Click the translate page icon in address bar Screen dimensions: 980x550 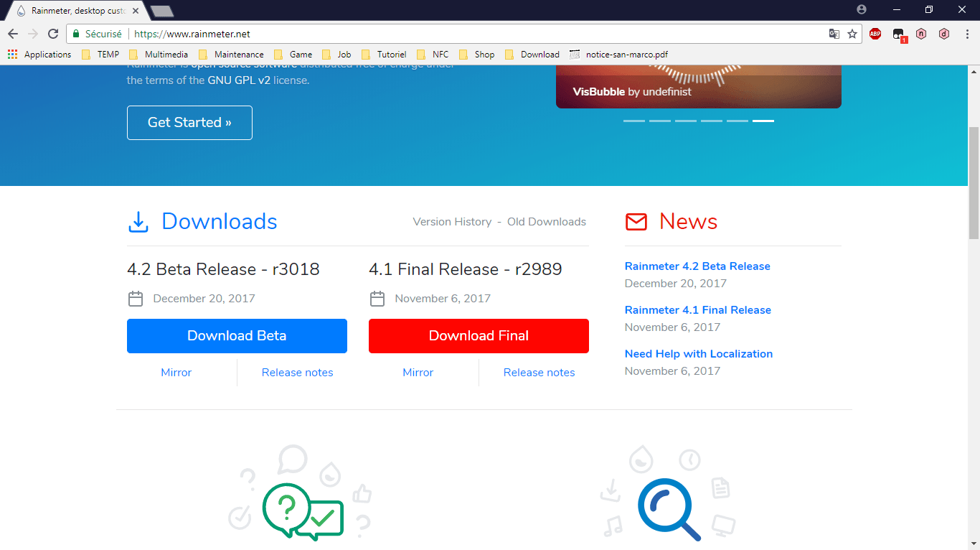(x=834, y=34)
